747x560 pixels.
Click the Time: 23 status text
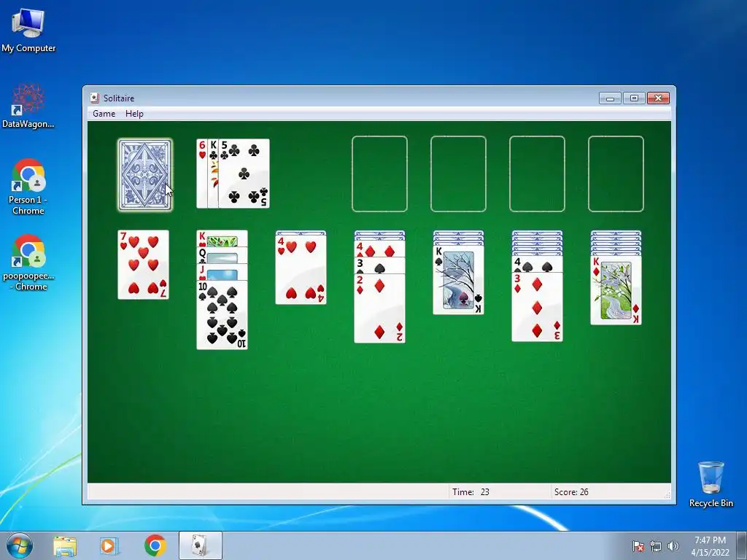[471, 492]
